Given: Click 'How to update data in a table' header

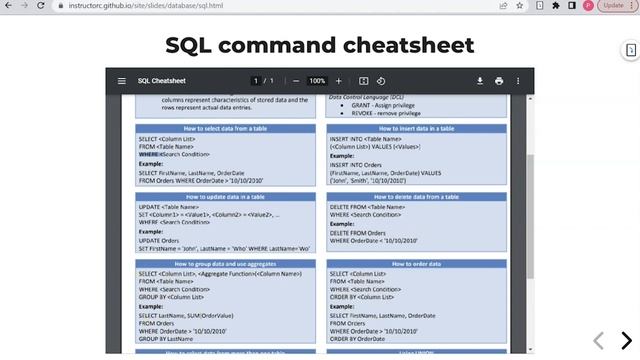Looking at the screenshot, I should tap(225, 197).
